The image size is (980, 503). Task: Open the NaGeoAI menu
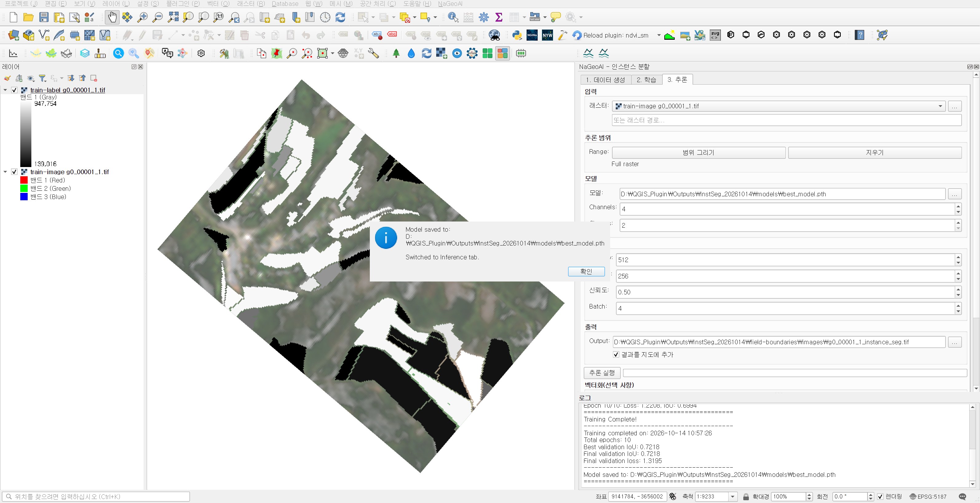[x=450, y=3]
